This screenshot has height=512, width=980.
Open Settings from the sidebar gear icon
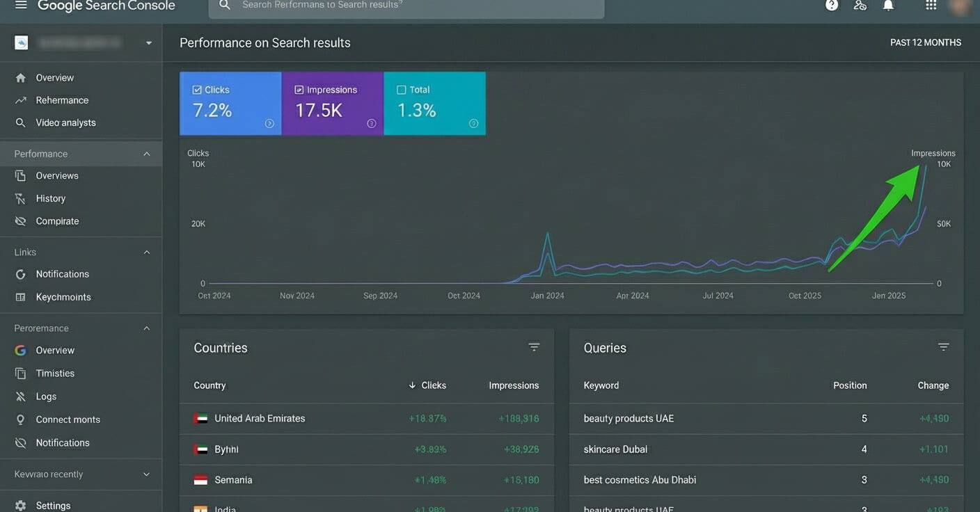point(52,505)
